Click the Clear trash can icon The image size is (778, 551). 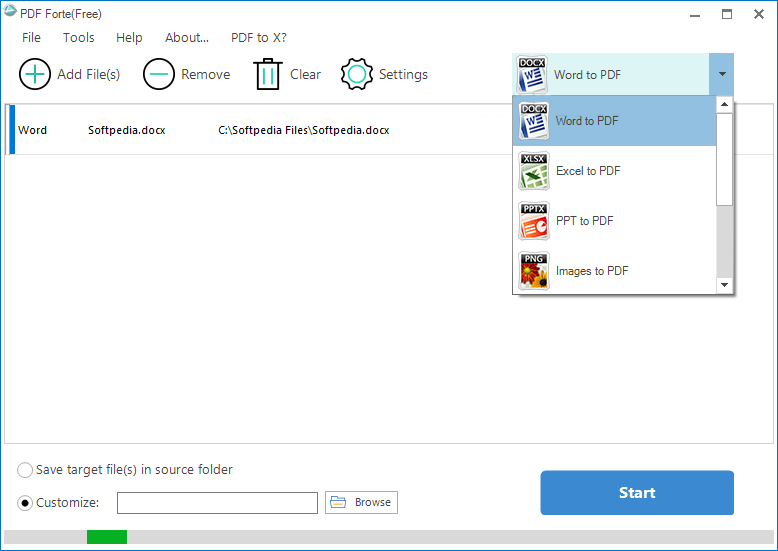tap(268, 74)
